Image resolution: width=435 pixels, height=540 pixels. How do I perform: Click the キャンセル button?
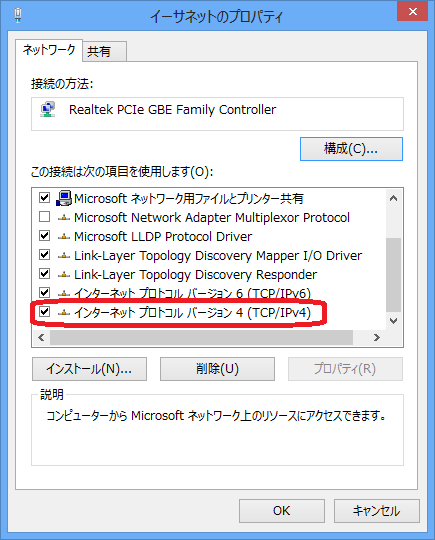tap(377, 511)
